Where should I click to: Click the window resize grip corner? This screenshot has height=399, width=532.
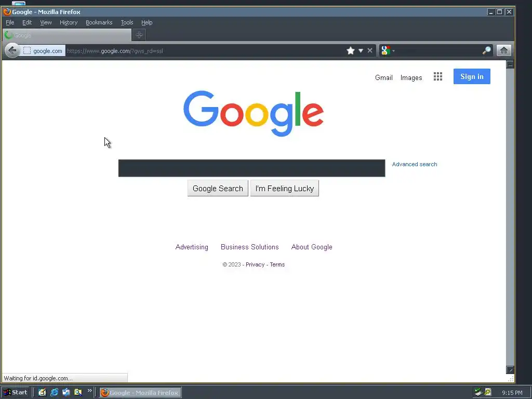(x=511, y=379)
